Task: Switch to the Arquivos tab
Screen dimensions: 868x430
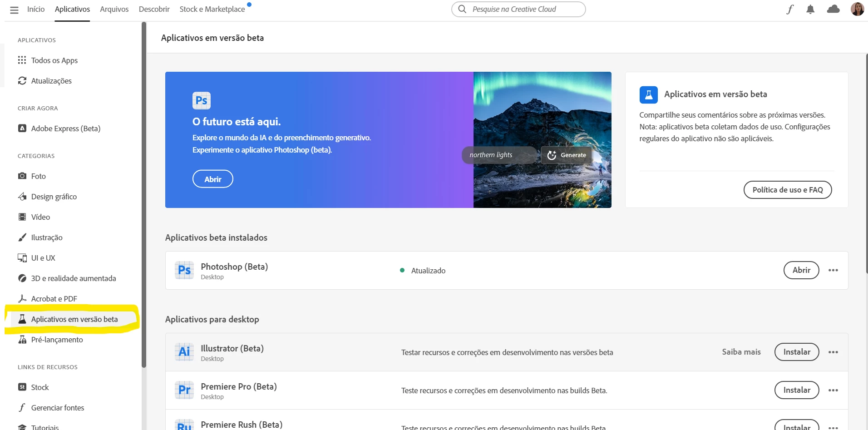Action: click(114, 9)
